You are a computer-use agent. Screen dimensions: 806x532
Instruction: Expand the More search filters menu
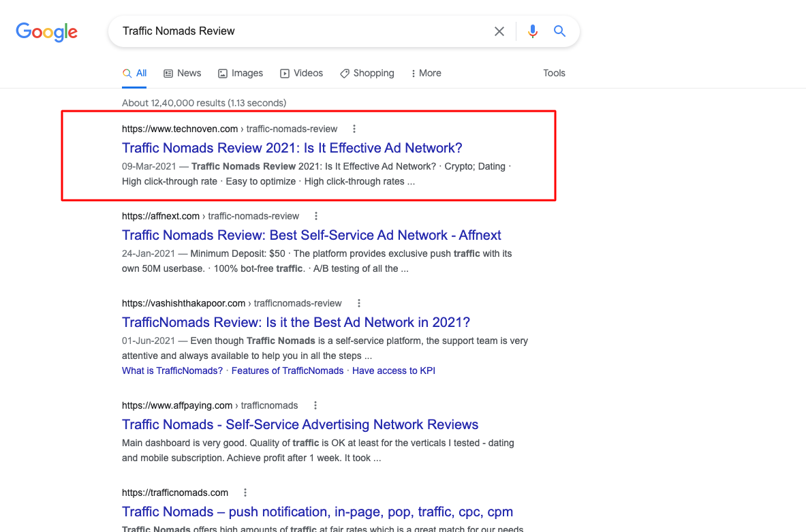pos(426,73)
